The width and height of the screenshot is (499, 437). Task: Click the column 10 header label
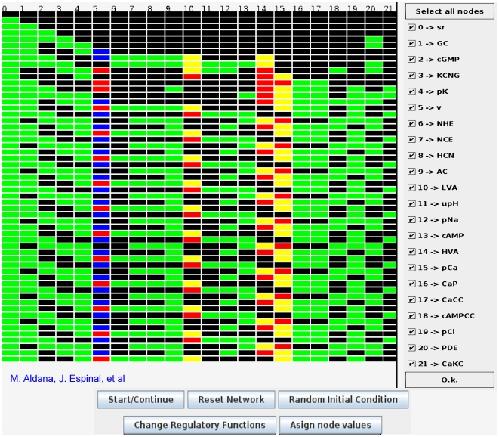(189, 8)
